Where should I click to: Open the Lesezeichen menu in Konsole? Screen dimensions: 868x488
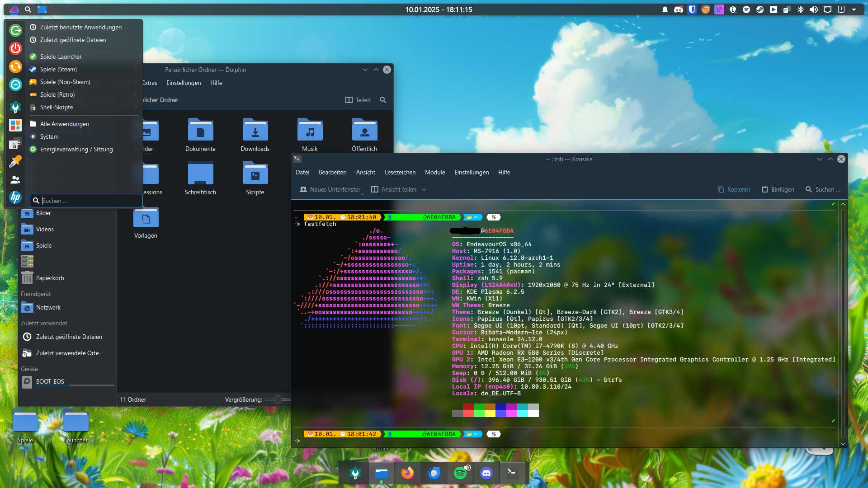coord(400,172)
